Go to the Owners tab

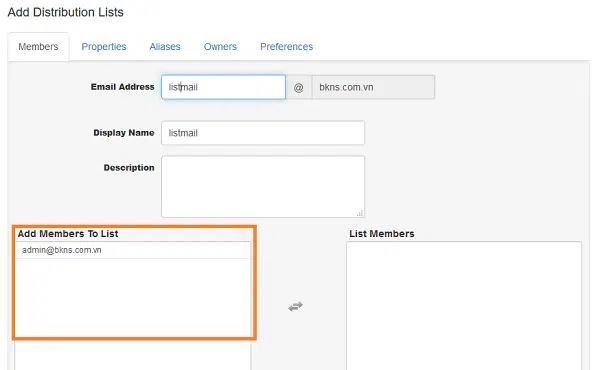[220, 47]
